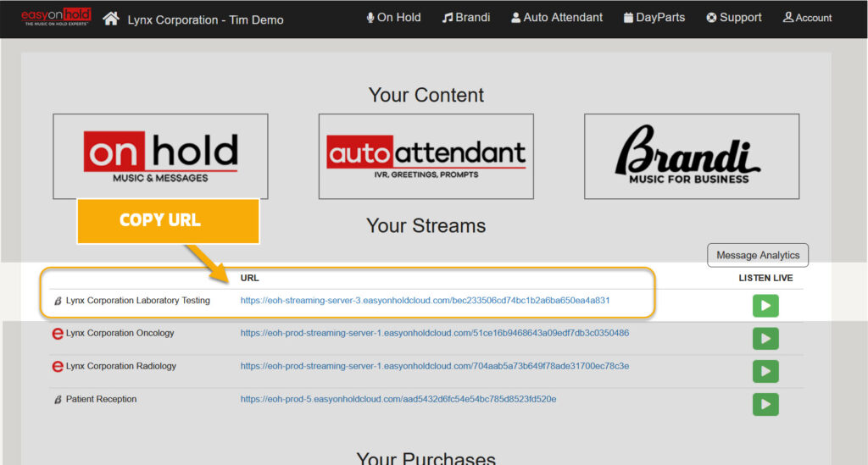Select Lynx Corporation Oncology name
This screenshot has width=868, height=465.
click(120, 333)
